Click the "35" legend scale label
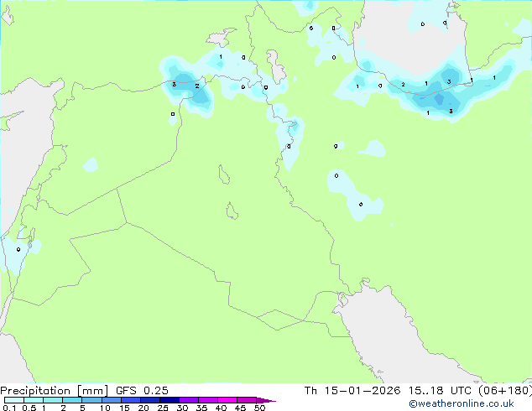 [x=201, y=408]
